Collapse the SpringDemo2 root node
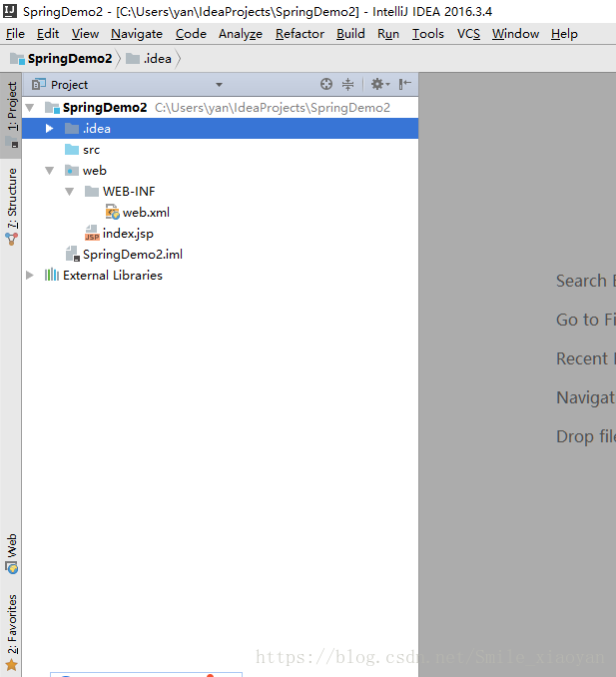 point(30,107)
